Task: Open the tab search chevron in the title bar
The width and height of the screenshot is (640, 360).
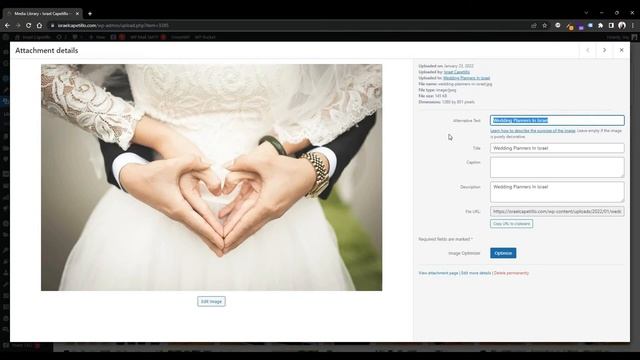Action: click(586, 13)
